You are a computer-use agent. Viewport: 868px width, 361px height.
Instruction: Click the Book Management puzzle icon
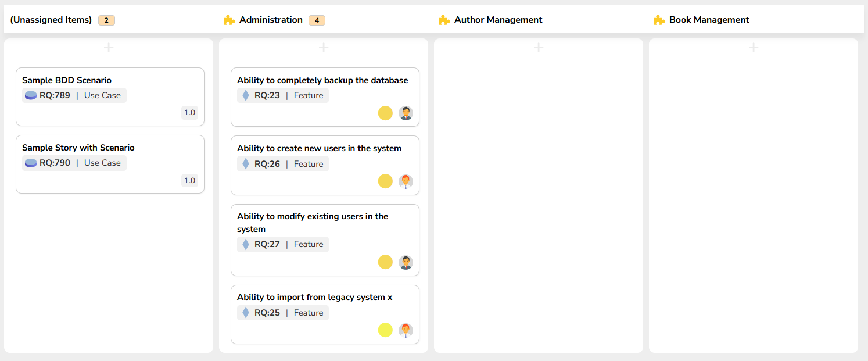(659, 20)
